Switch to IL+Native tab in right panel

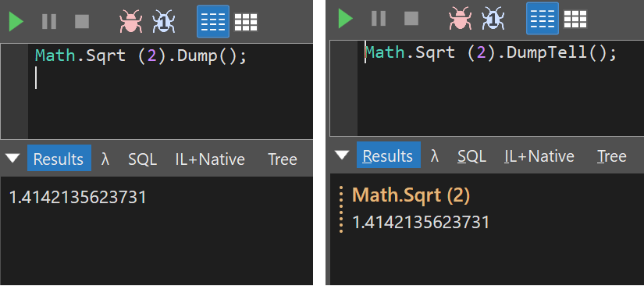(539, 156)
